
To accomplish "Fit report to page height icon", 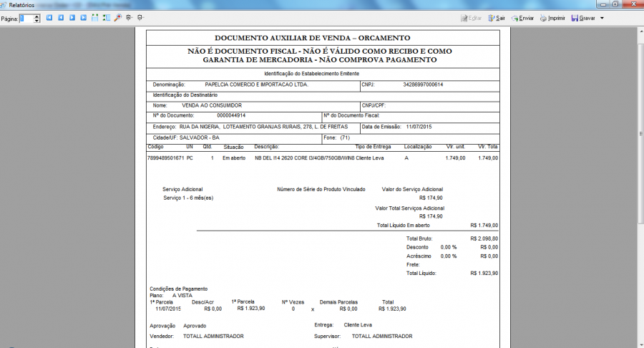I will coord(95,18).
